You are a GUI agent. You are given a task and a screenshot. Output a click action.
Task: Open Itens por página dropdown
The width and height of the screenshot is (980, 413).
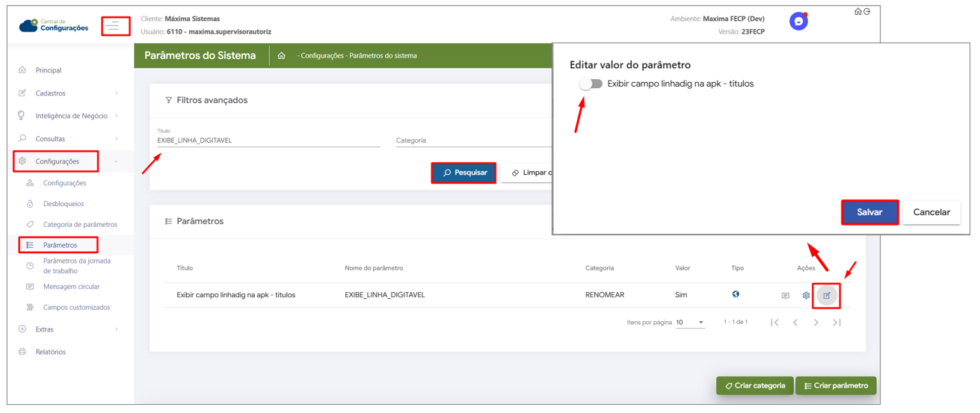[690, 323]
